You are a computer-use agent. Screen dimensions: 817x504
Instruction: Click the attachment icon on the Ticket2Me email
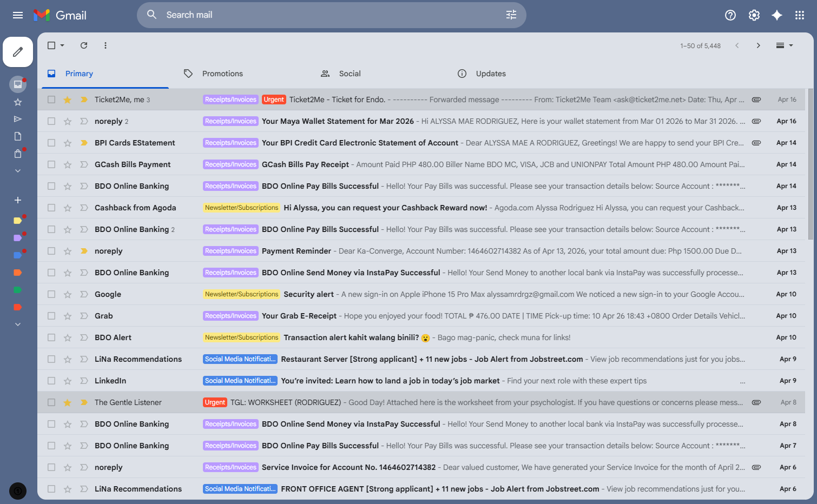click(x=756, y=100)
